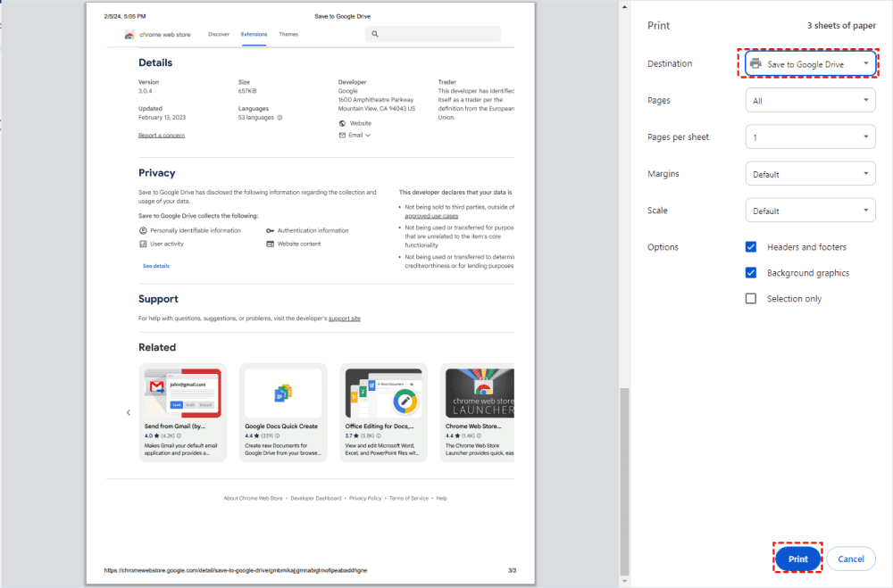893x588 pixels.
Task: Open the Privacy Policy footer link
Action: coord(365,499)
